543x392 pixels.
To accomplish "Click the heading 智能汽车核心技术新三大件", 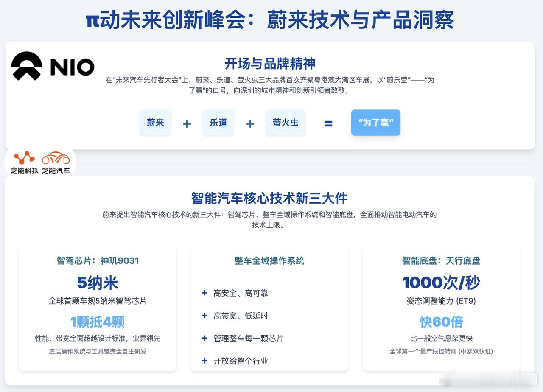I will coord(269,198).
